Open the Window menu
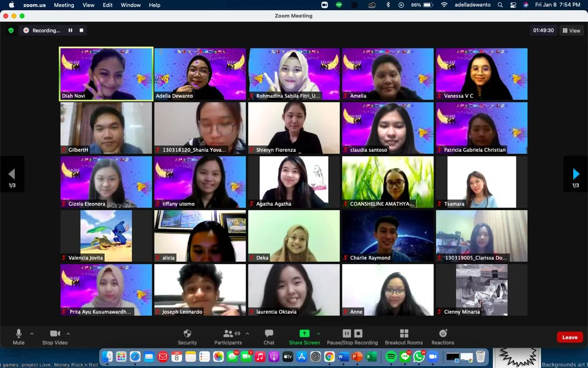This screenshot has width=588, height=368. (x=130, y=5)
